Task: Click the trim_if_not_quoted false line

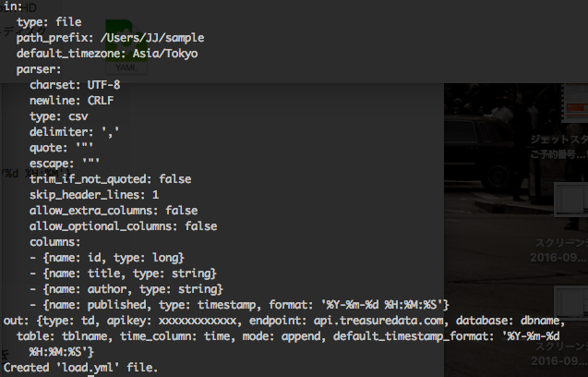Action: click(x=116, y=179)
